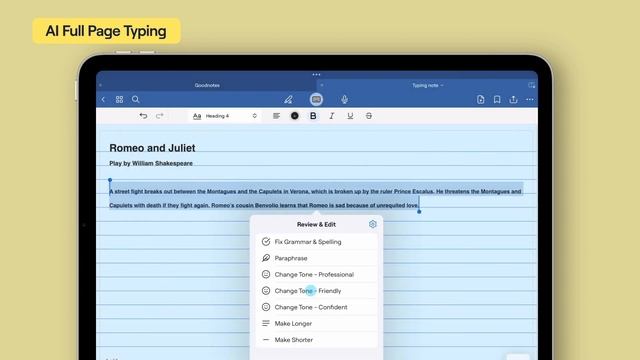Viewport: 640px width, 360px height.
Task: Choose Make Longer
Action: coord(316,323)
